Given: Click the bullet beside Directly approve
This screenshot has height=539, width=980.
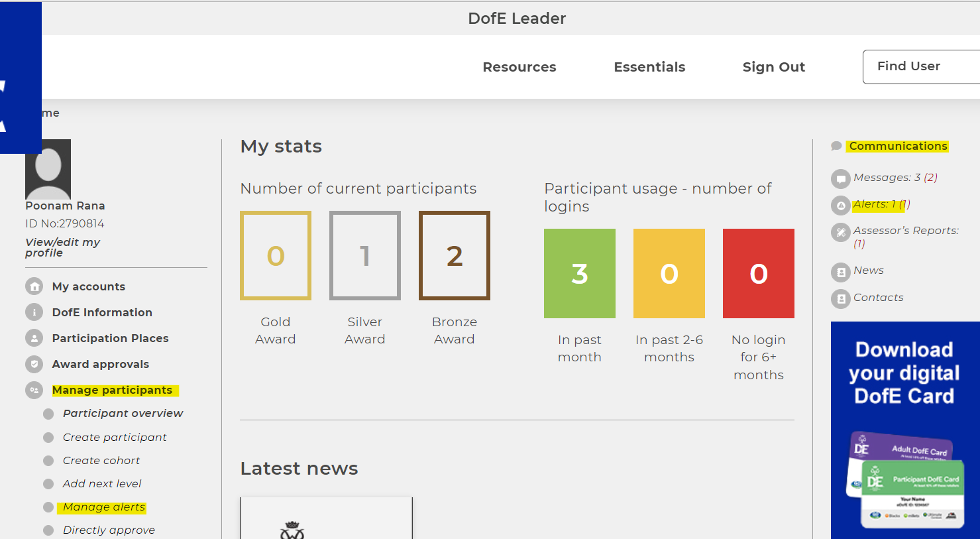Looking at the screenshot, I should coord(48,530).
